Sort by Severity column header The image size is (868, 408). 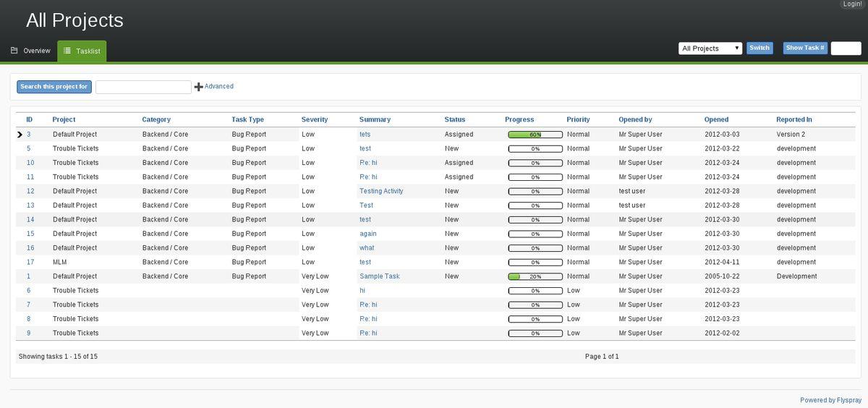pos(315,119)
